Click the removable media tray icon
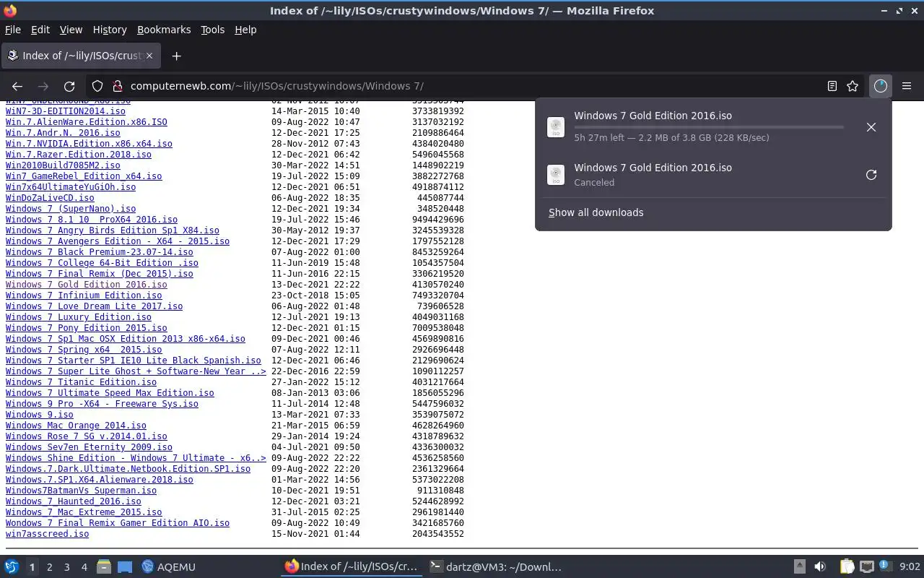The height and width of the screenshot is (578, 924). 799,567
